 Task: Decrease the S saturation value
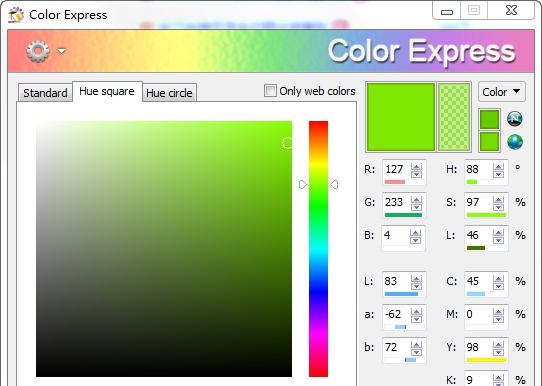[498, 207]
